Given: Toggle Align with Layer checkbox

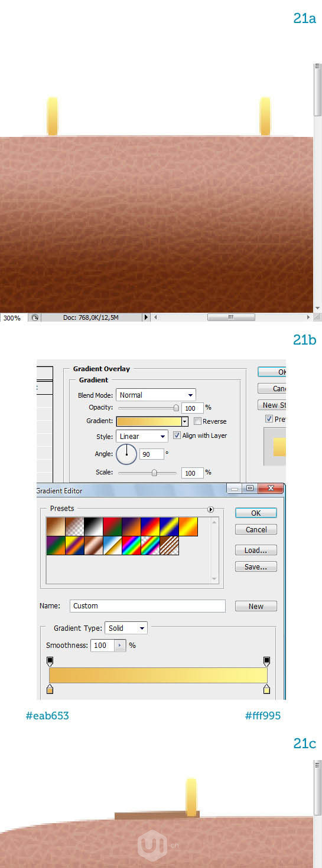Looking at the screenshot, I should 177,435.
